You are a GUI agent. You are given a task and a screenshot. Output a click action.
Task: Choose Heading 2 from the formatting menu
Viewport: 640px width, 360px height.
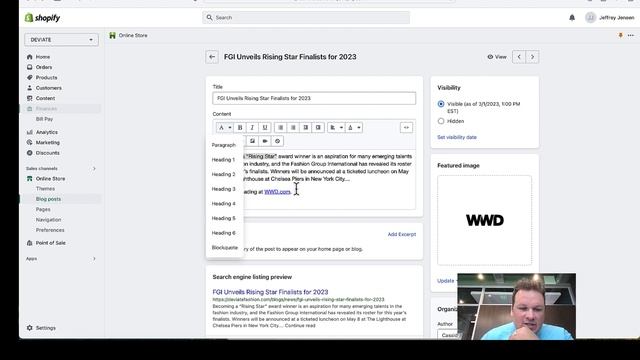coord(224,174)
